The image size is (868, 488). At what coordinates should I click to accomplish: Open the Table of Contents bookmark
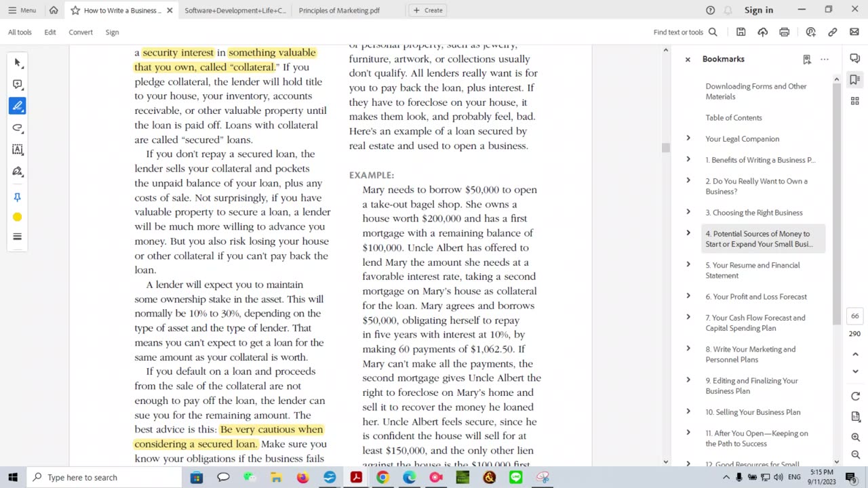(x=734, y=118)
